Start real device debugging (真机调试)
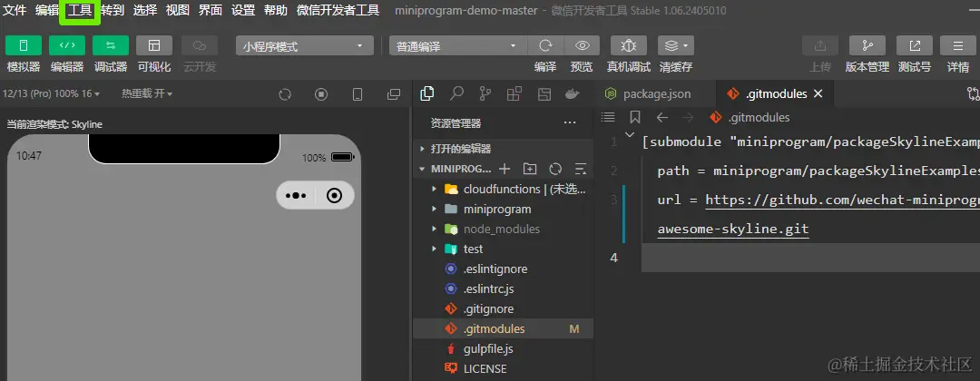This screenshot has width=980, height=381. click(629, 45)
